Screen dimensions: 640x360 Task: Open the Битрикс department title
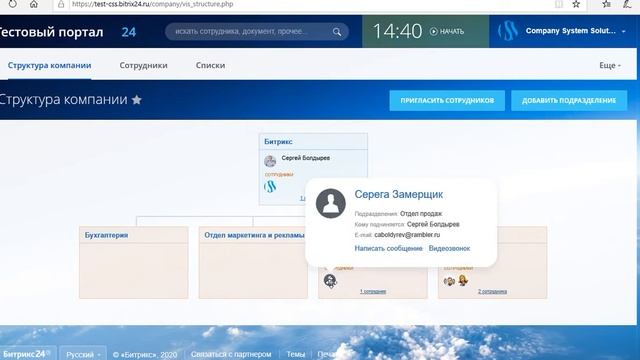pyautogui.click(x=278, y=142)
